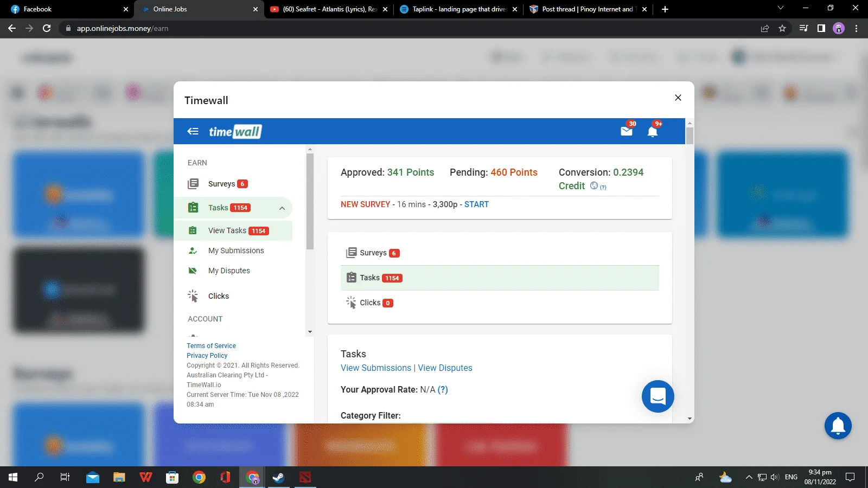
Task: Click the View Tasks sidebar icon
Action: coord(193,230)
